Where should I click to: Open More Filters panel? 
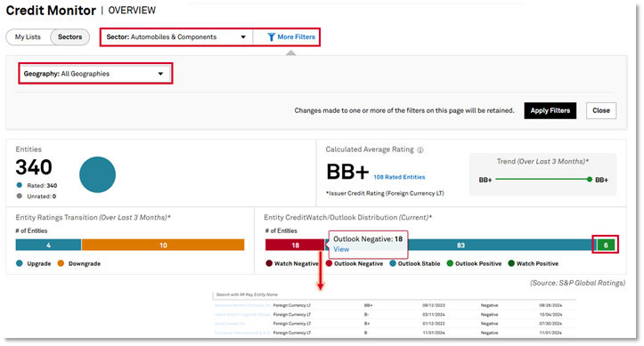pos(291,36)
